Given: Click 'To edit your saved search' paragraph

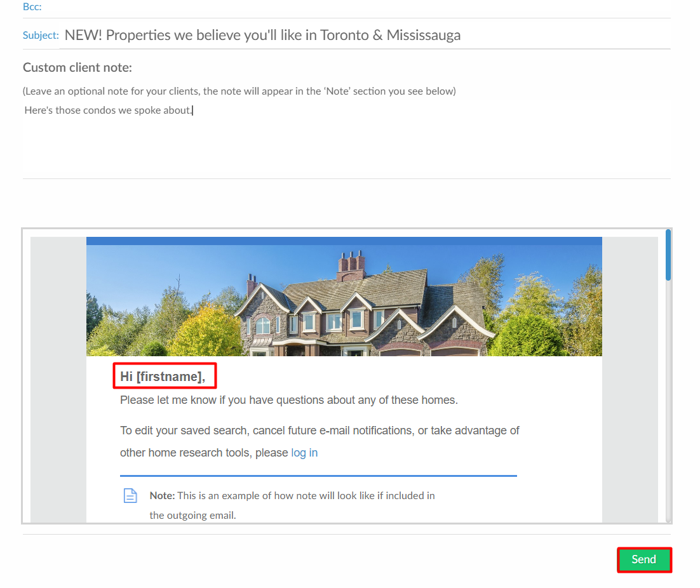Looking at the screenshot, I should (320, 441).
